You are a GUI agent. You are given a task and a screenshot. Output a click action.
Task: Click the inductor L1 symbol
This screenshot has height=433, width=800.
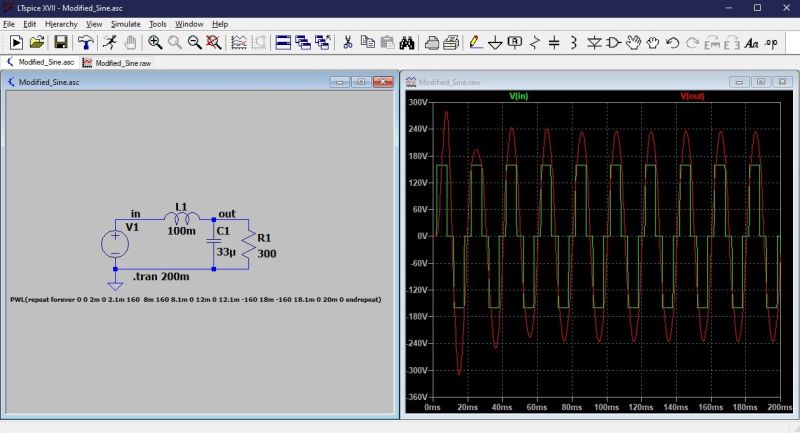coord(182,219)
